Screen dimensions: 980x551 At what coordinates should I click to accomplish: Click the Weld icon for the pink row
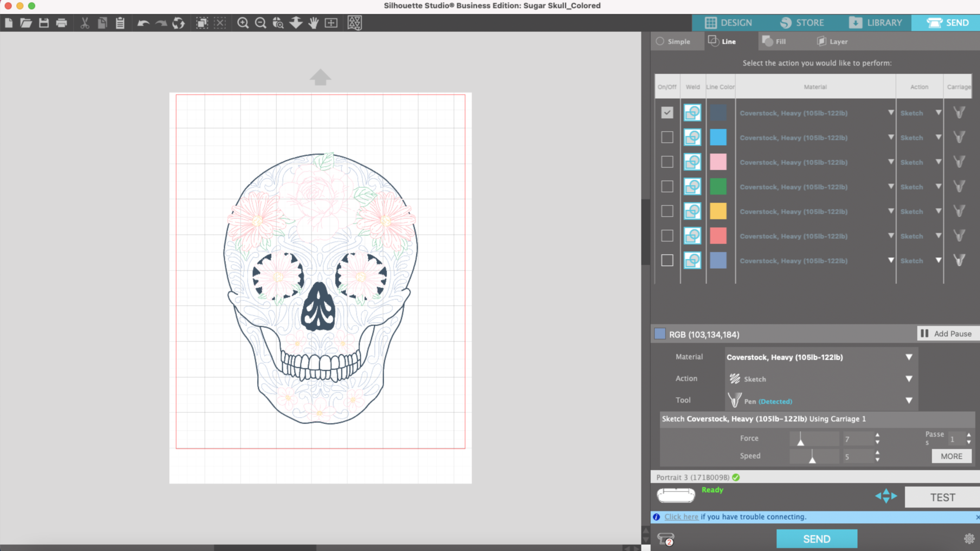(692, 162)
